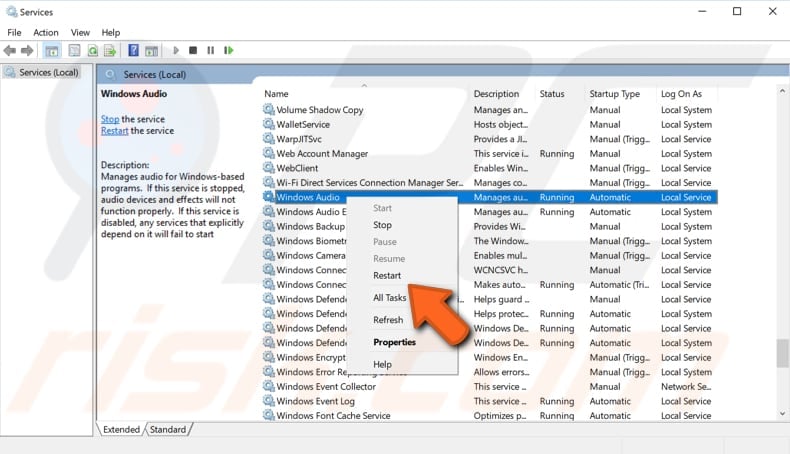Viewport: 790px width, 454px height.
Task: Toggle the Action Pane toolbar icon
Action: [152, 50]
